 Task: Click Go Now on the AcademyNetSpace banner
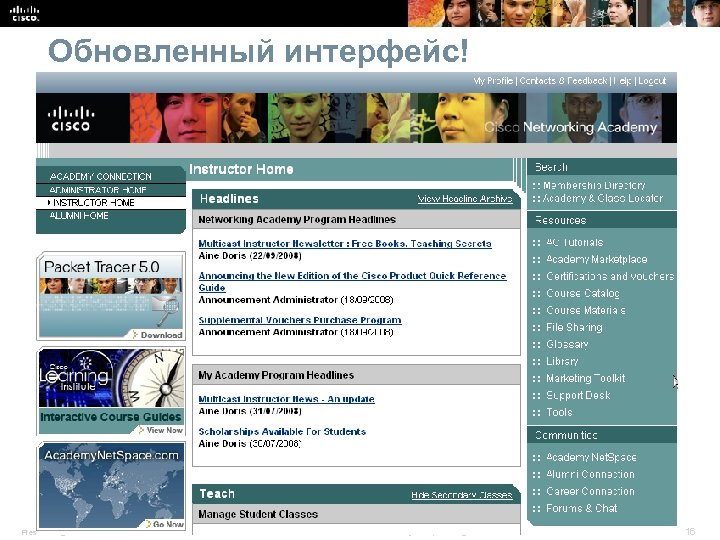(x=168, y=524)
